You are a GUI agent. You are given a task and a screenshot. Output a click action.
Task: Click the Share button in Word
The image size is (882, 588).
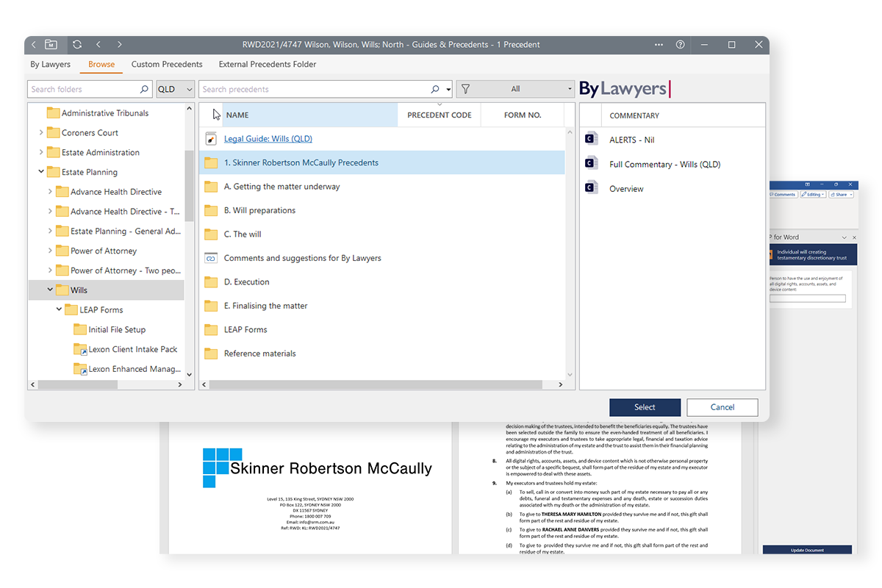tap(841, 195)
